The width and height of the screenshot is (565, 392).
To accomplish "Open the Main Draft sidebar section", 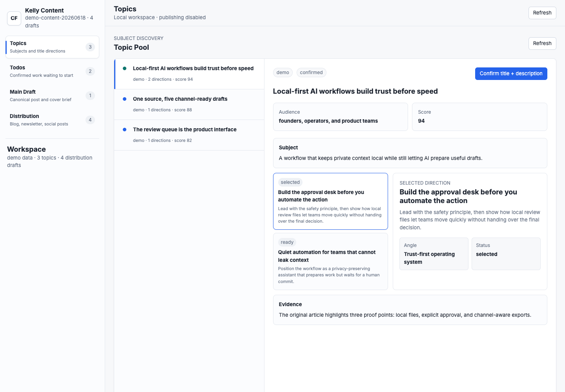I will coord(52,96).
